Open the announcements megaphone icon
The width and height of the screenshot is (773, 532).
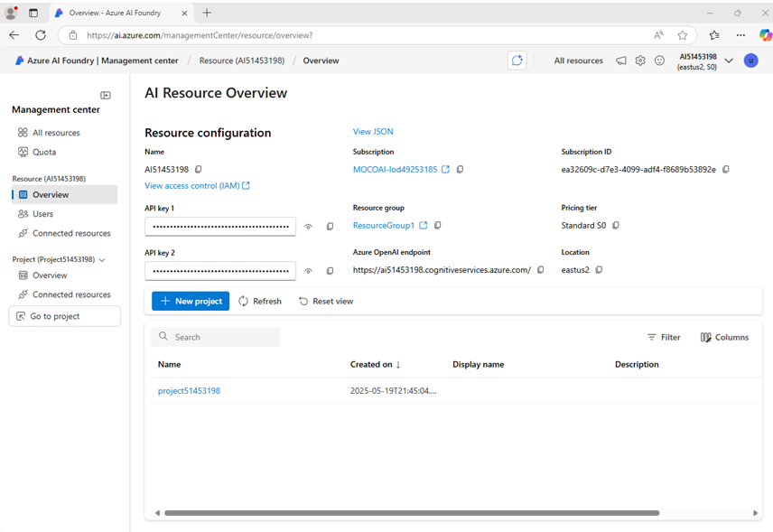coord(621,61)
